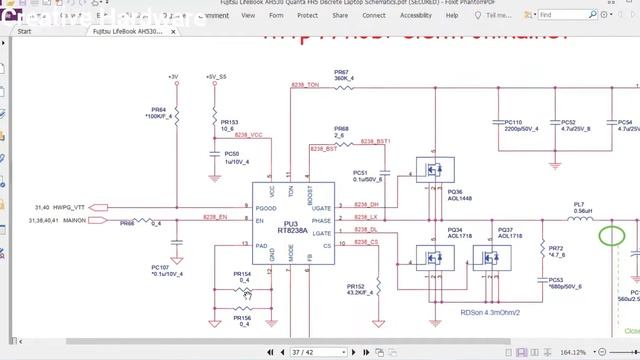Close the Fujitsu LifeBook AH530 tab
The height and width of the screenshot is (360, 640).
click(173, 31)
